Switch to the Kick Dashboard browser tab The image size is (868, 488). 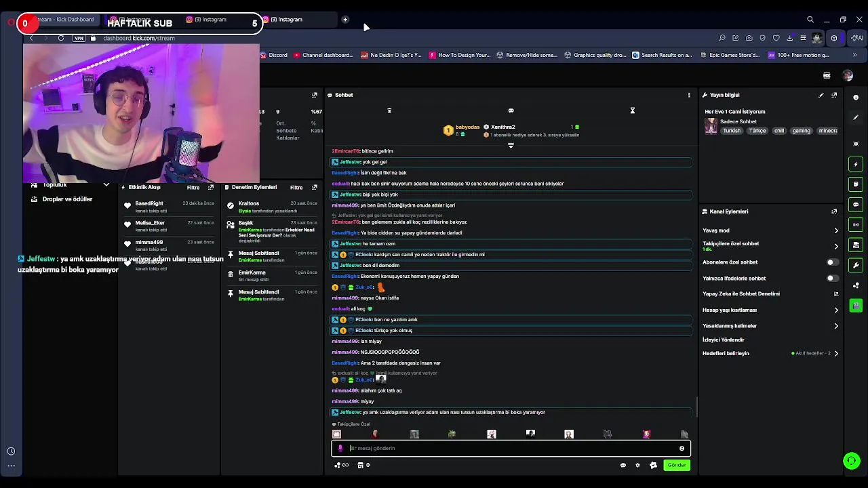[x=65, y=20]
